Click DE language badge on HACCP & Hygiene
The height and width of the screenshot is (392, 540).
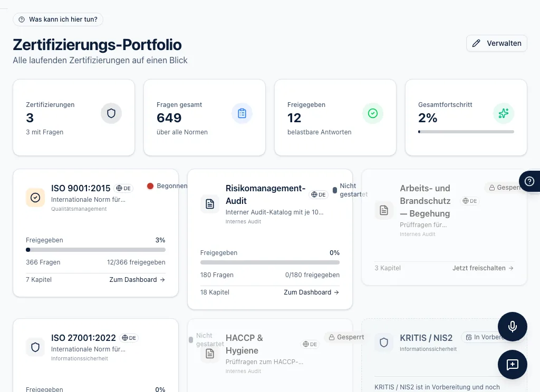tap(310, 344)
